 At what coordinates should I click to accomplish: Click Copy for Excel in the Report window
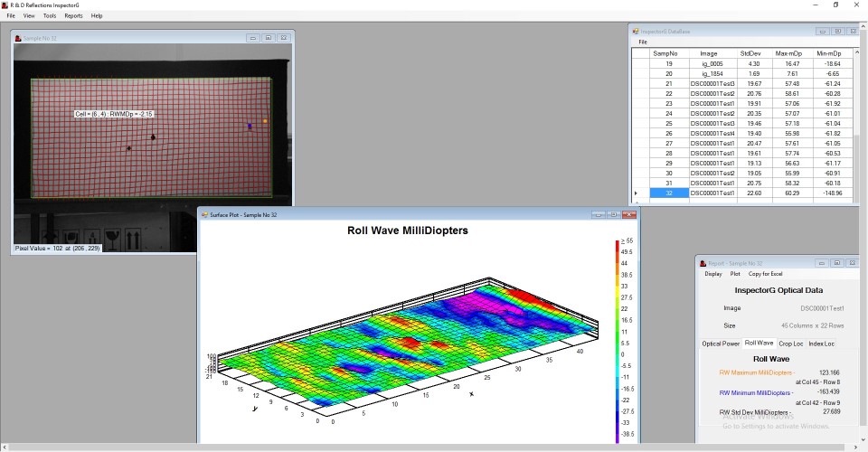coord(765,273)
